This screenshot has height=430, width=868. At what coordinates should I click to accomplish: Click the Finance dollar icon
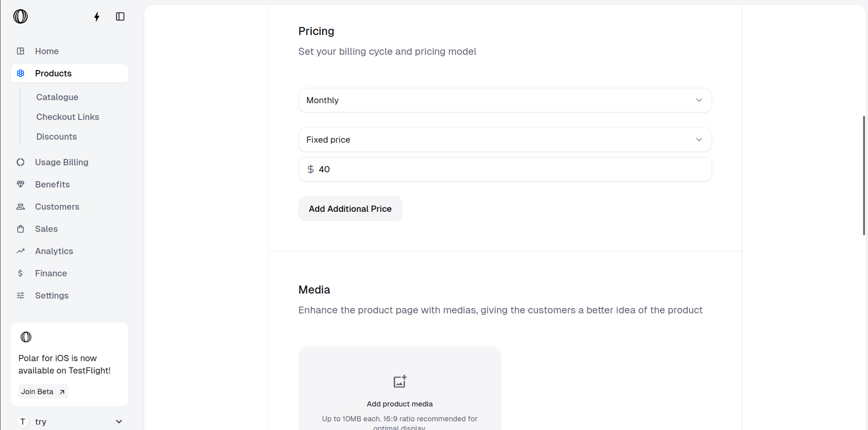[x=20, y=274]
